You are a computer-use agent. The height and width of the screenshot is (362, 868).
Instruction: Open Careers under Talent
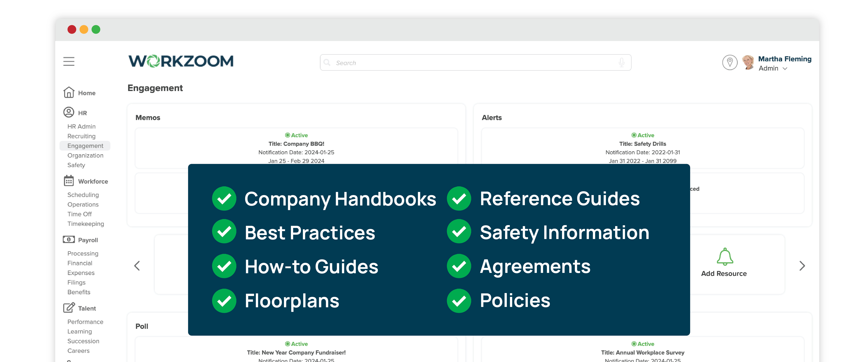coord(78,351)
